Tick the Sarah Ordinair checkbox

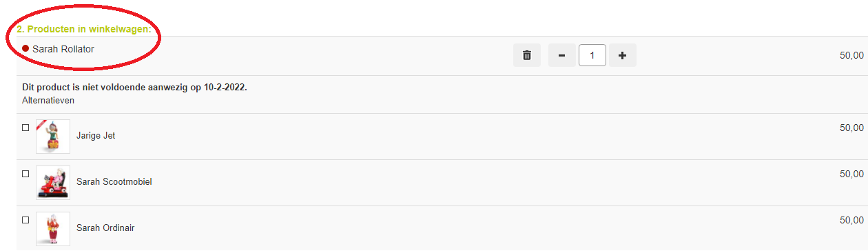[25, 220]
